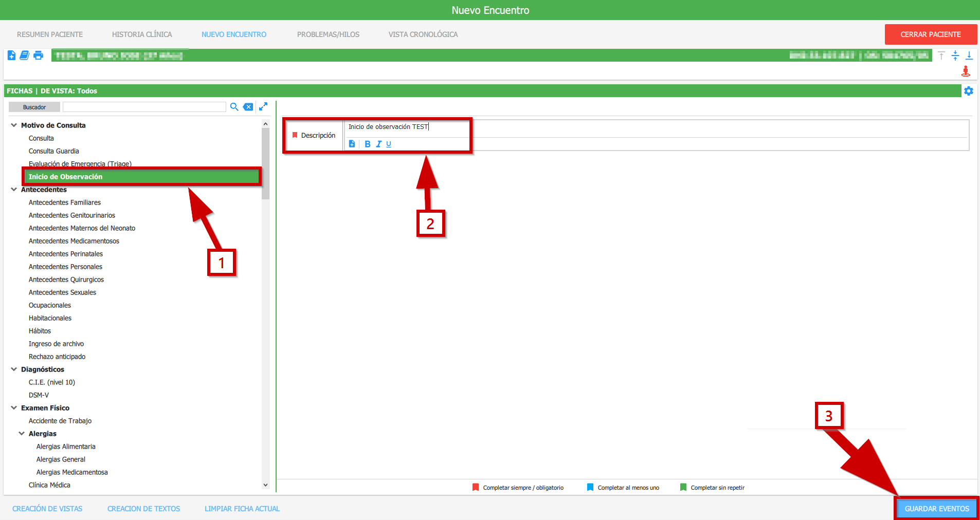Collapse the Diagnósticos tree group
The height and width of the screenshot is (520, 980).
point(14,369)
